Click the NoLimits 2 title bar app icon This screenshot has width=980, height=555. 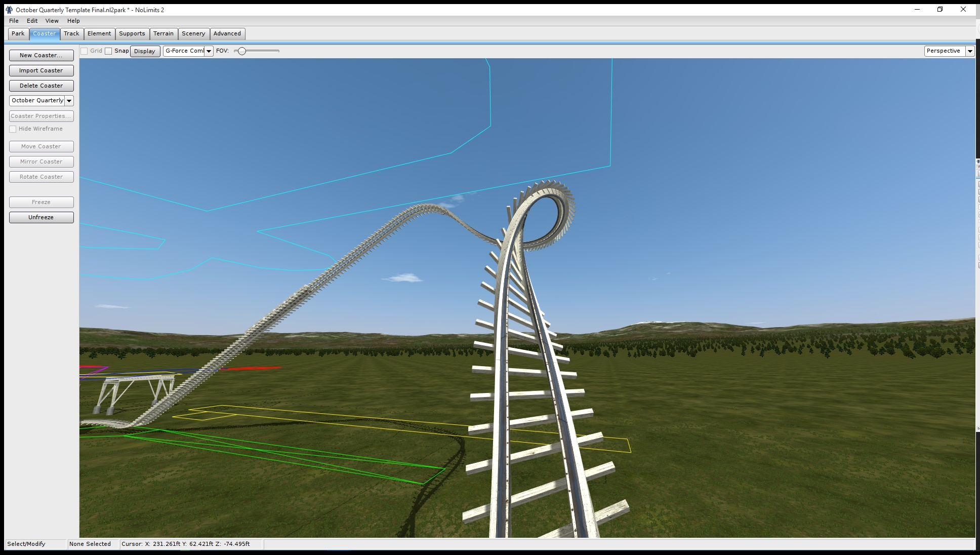(9, 10)
